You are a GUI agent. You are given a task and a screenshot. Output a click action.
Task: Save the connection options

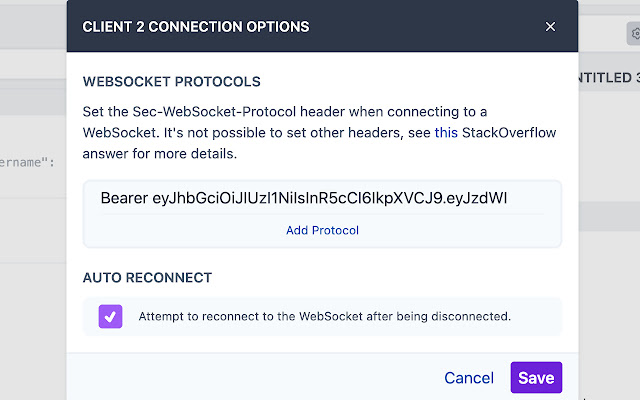click(536, 378)
